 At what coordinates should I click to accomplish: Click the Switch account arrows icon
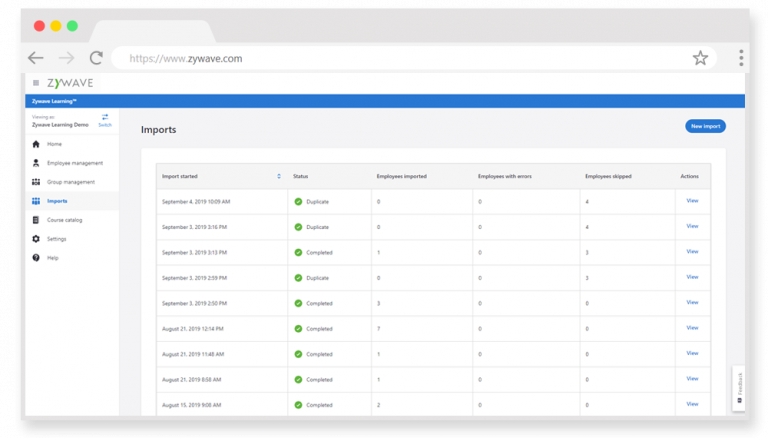coord(105,118)
